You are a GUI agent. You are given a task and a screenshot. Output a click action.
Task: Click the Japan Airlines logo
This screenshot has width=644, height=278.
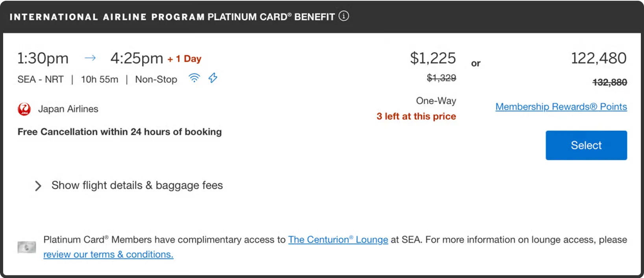click(24, 109)
